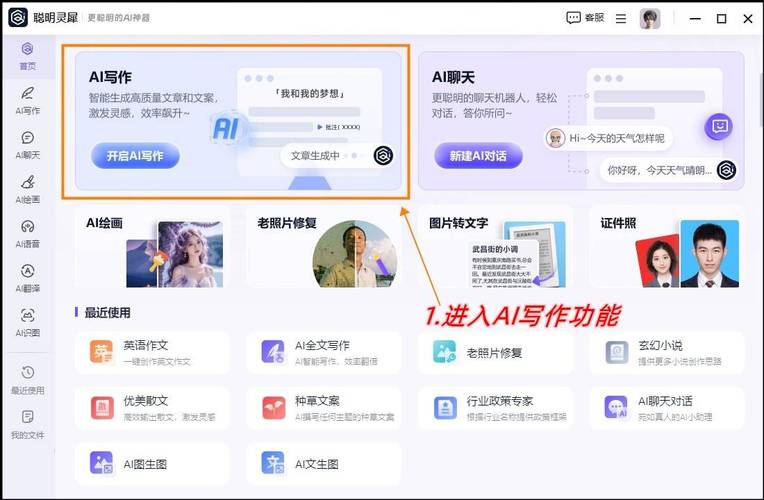This screenshot has width=764, height=500.
Task: Click the AI文生图 label text
Action: coord(317,464)
